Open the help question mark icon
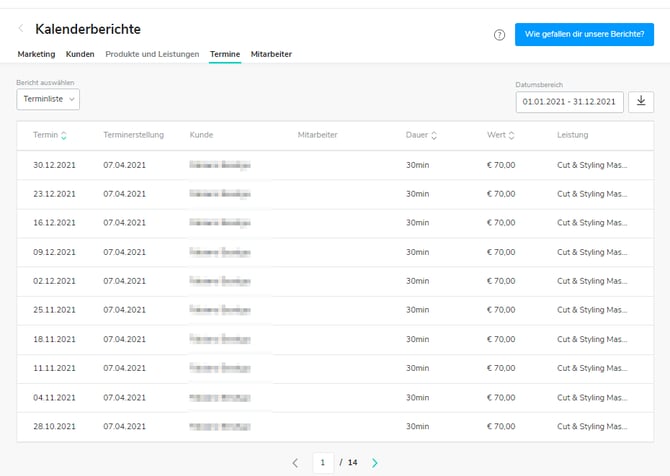The image size is (670, 476). [499, 35]
